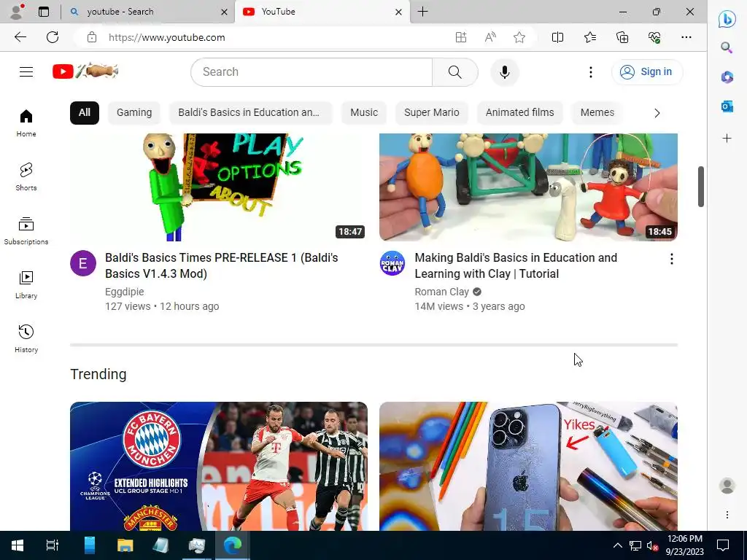747x560 pixels.
Task: Open Baldi's Basics Times PRE-RELEASE 1 title
Action: 222,265
